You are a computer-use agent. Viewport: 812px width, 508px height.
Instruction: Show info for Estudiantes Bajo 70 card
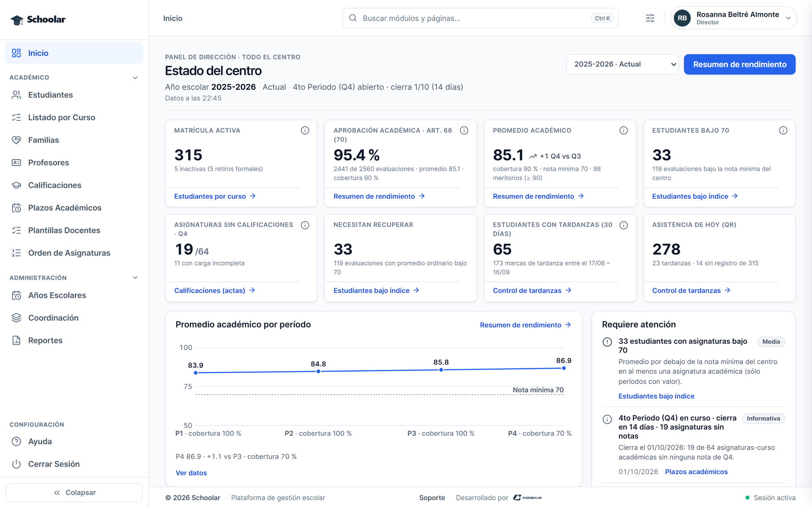pyautogui.click(x=783, y=130)
